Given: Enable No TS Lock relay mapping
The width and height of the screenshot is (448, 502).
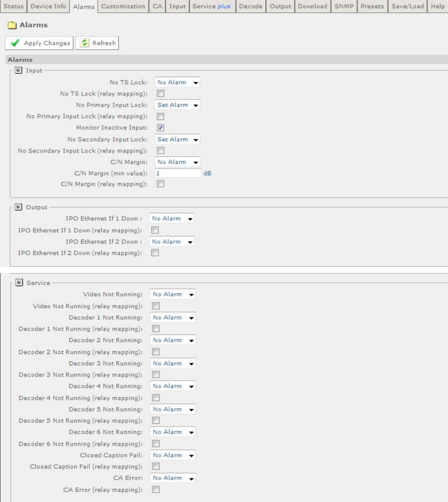Looking at the screenshot, I should point(160,93).
